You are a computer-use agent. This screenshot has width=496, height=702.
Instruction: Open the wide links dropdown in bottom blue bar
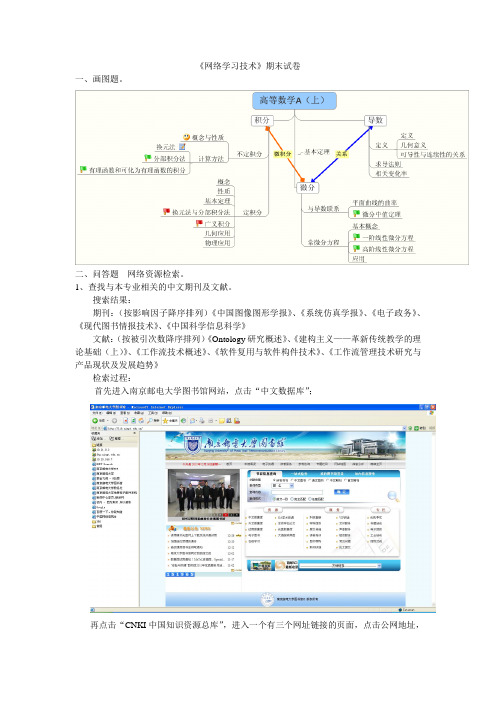[x=379, y=566]
